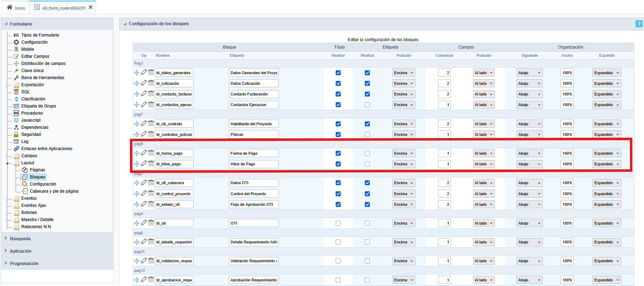The height and width of the screenshot is (286, 644).
Task: Click the Inicio home icon
Action: [x=10, y=7]
